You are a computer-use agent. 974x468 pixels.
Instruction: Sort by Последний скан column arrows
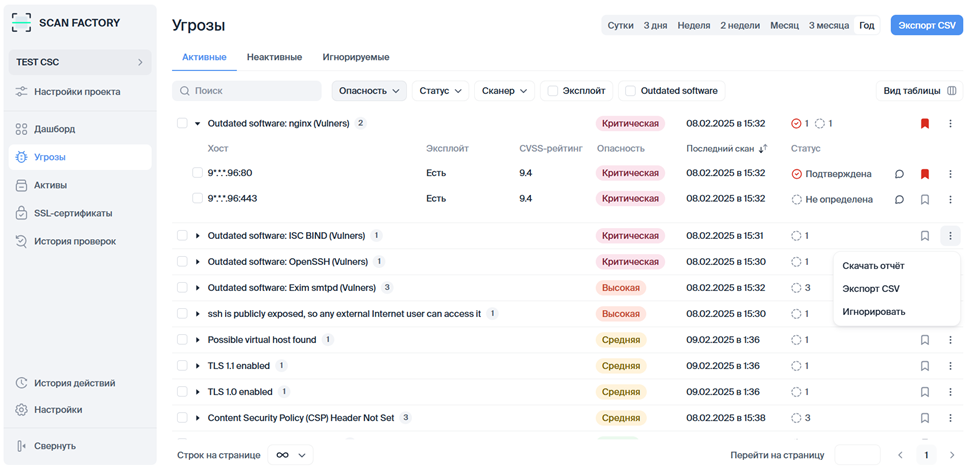point(763,149)
